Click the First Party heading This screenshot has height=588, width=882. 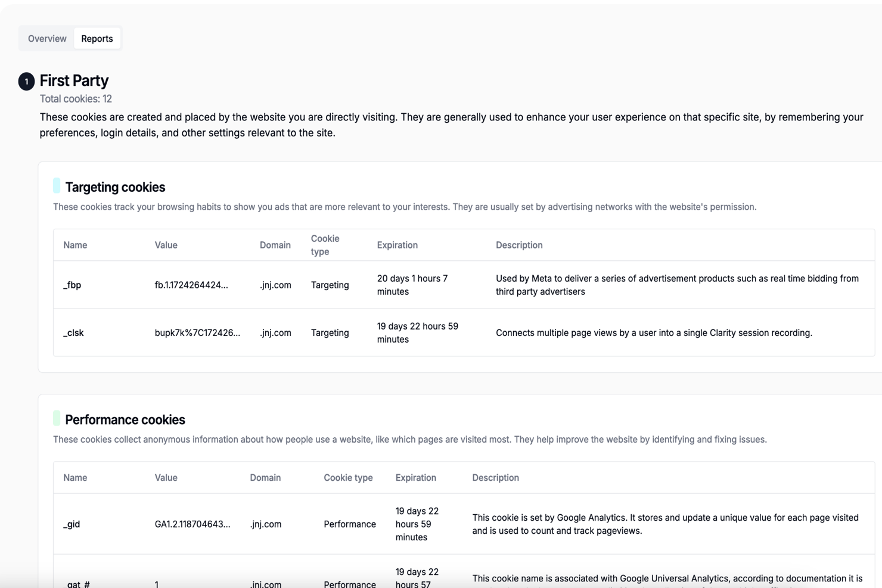[x=74, y=80]
